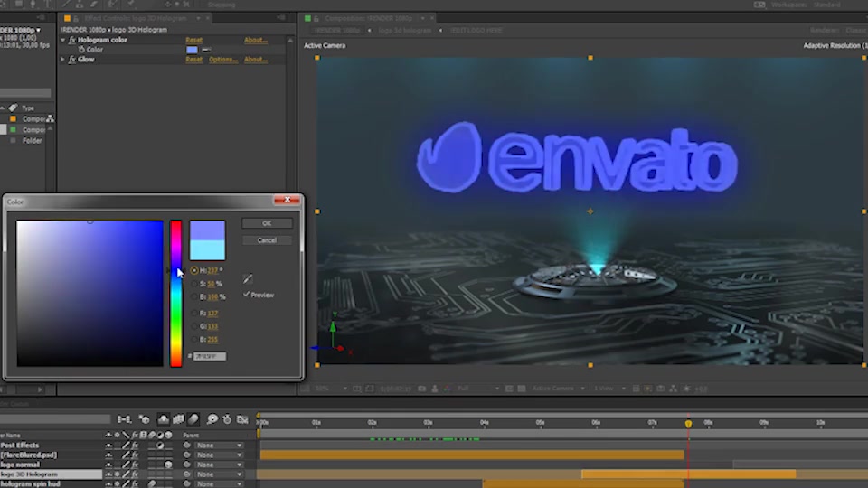Click the vertical hue spectrum slider

coord(175,293)
